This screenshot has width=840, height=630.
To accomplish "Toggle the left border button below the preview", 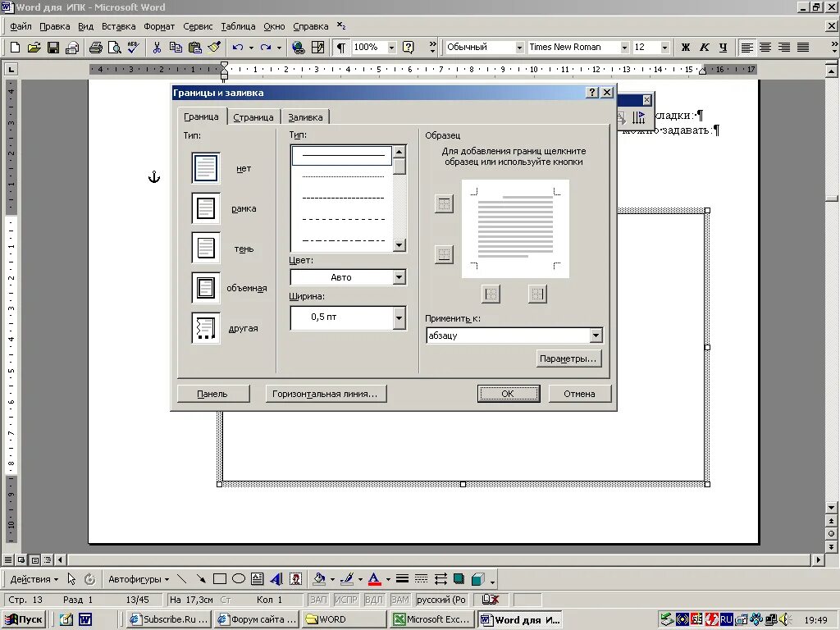I will tap(491, 294).
